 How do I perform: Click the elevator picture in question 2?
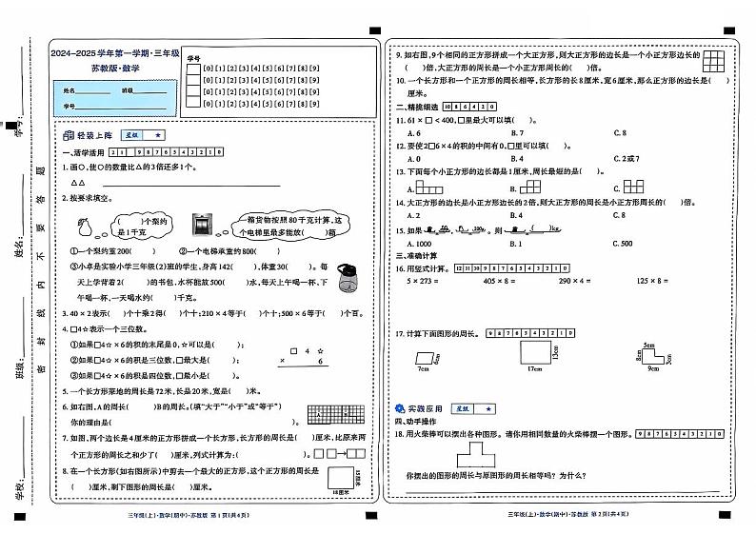coord(202,224)
